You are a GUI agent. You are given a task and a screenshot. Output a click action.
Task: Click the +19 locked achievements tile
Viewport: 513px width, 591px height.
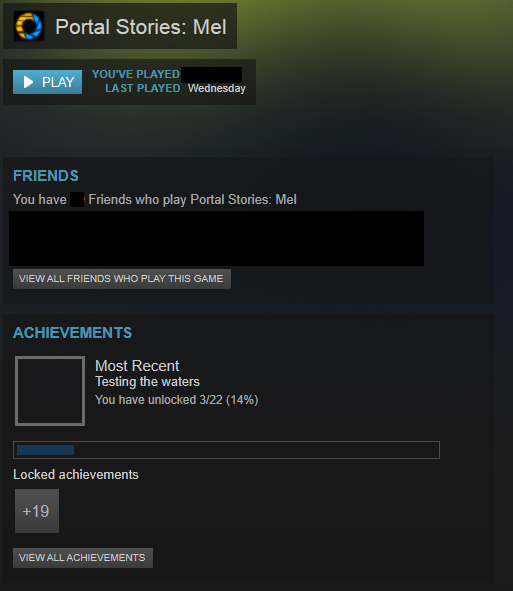(x=37, y=511)
